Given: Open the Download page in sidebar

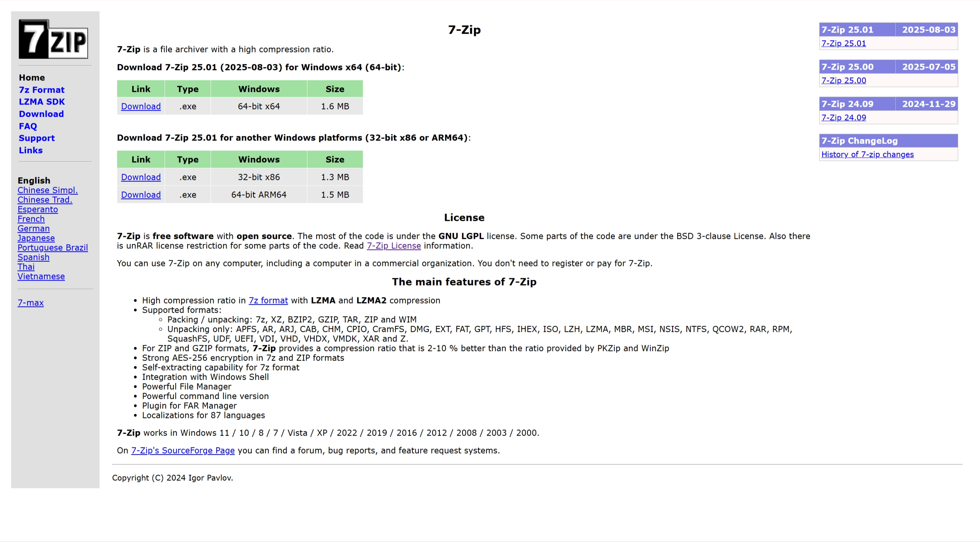Looking at the screenshot, I should click(x=41, y=114).
